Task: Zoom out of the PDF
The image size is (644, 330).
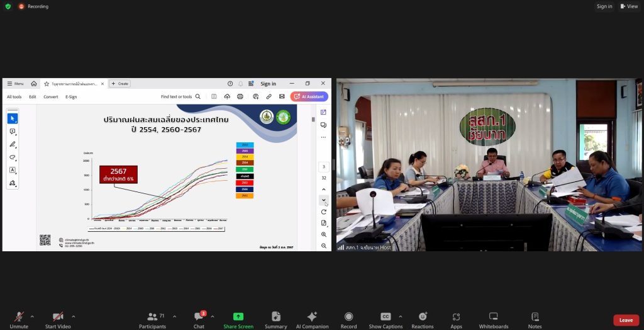Action: [324, 246]
